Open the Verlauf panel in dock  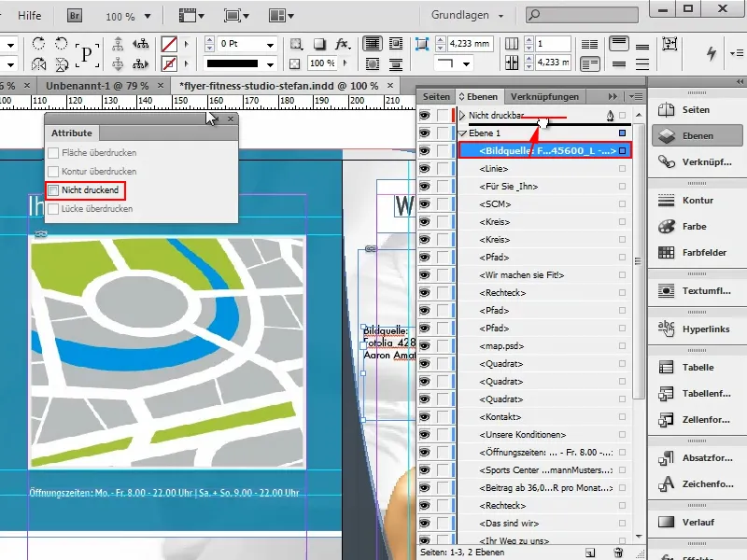696,522
